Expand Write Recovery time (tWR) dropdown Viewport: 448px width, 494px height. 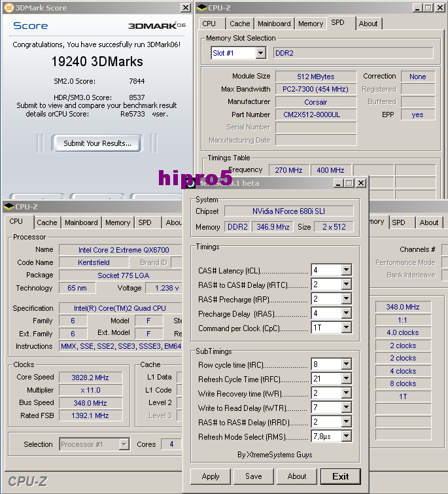pyautogui.click(x=347, y=393)
